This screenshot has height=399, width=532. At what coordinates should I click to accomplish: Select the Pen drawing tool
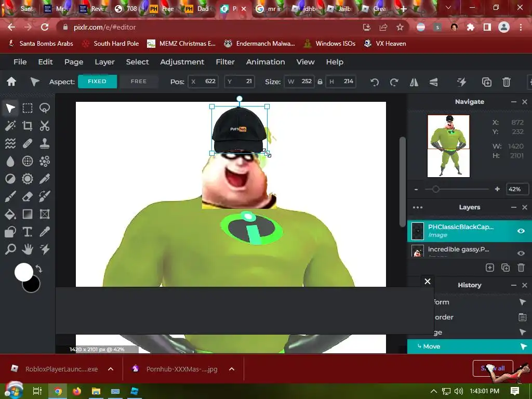click(45, 179)
